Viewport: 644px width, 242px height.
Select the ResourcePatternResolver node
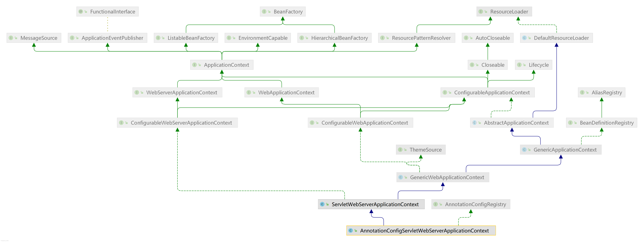tap(421, 38)
